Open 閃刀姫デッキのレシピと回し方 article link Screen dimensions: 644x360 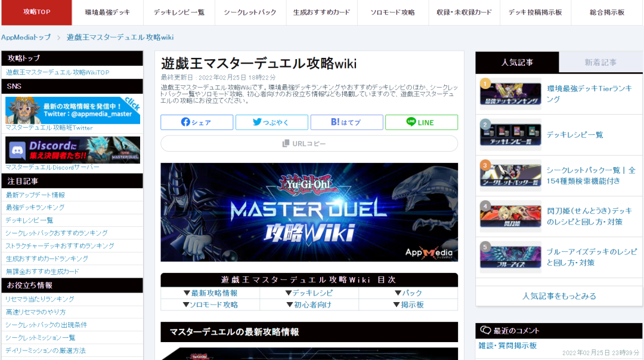point(589,216)
